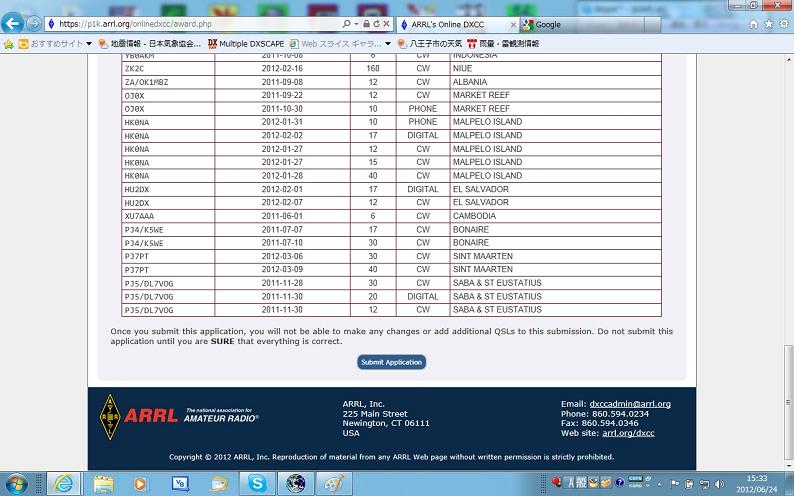Click the page vertical scrollbar thumb

click(x=788, y=402)
